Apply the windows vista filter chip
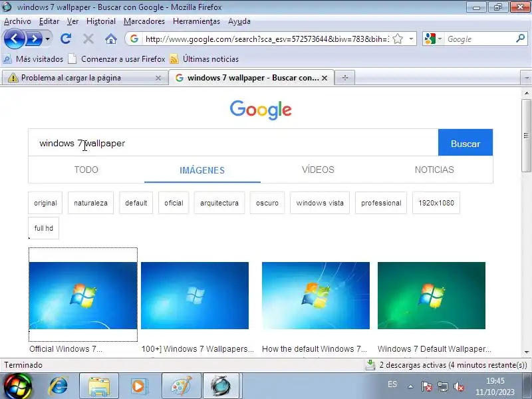This screenshot has height=399, width=532. coord(320,203)
